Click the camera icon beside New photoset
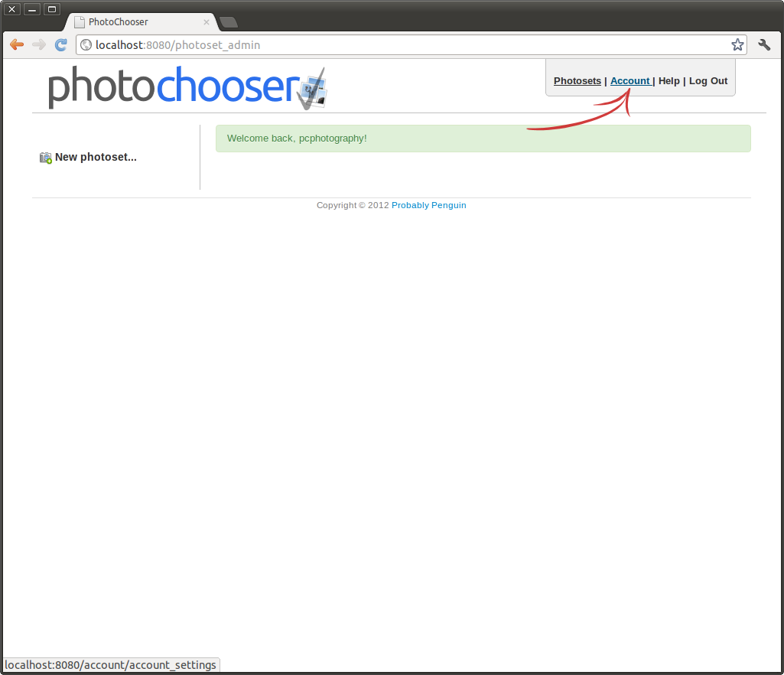Viewport: 784px width, 675px height. tap(46, 158)
